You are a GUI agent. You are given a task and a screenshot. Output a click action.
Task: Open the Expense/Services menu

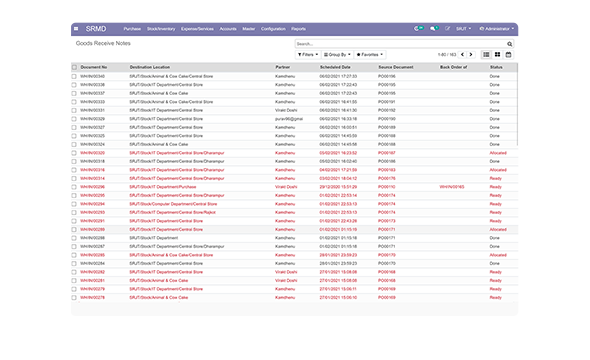197,29
